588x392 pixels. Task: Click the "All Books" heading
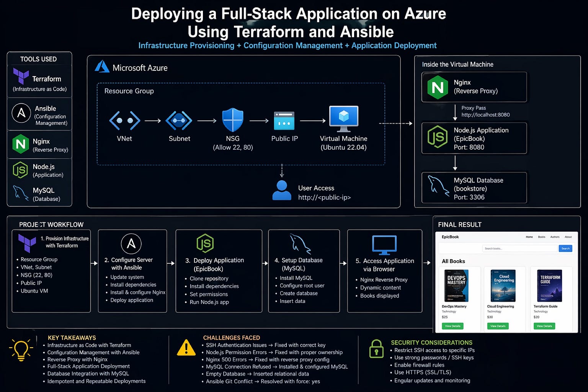coord(453,261)
